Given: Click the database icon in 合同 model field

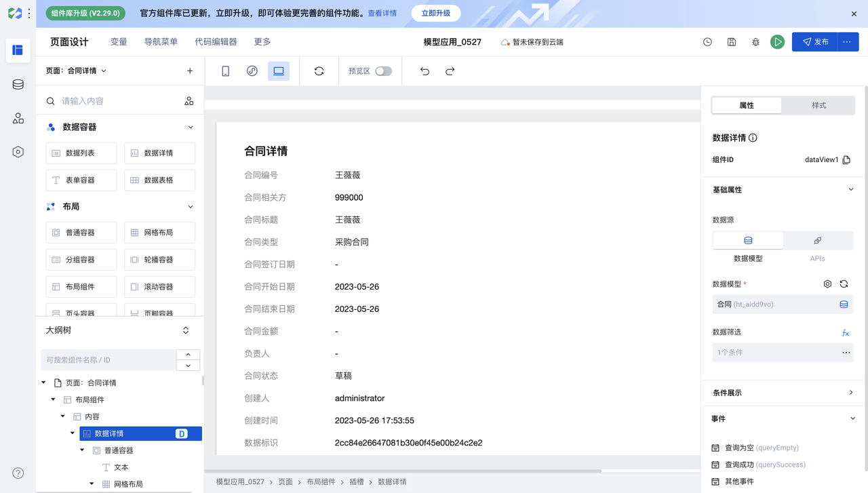Looking at the screenshot, I should click(844, 304).
